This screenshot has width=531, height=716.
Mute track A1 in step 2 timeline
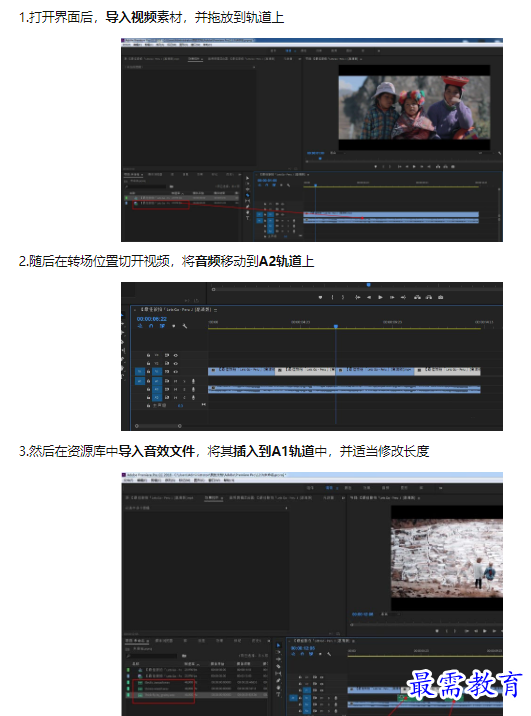[176, 381]
